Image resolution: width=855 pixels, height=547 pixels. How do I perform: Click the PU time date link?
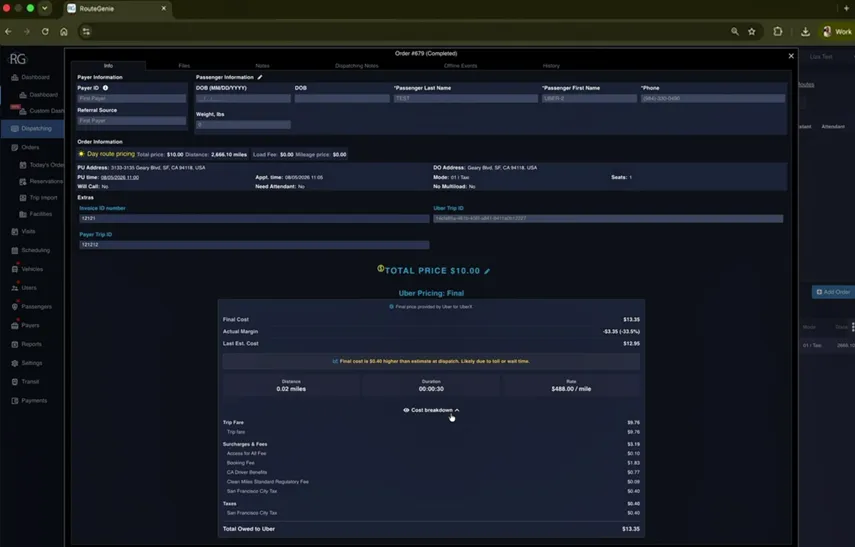pos(120,178)
